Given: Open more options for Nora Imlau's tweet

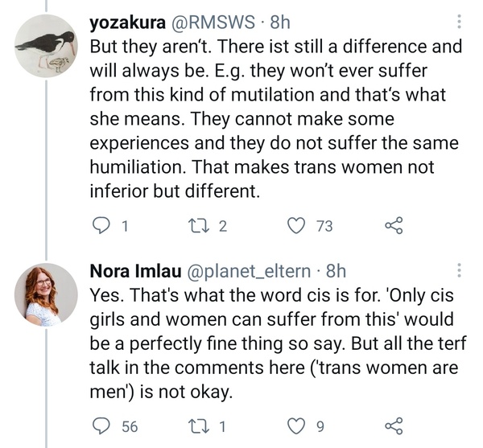Looking at the screenshot, I should pyautogui.click(x=459, y=271).
